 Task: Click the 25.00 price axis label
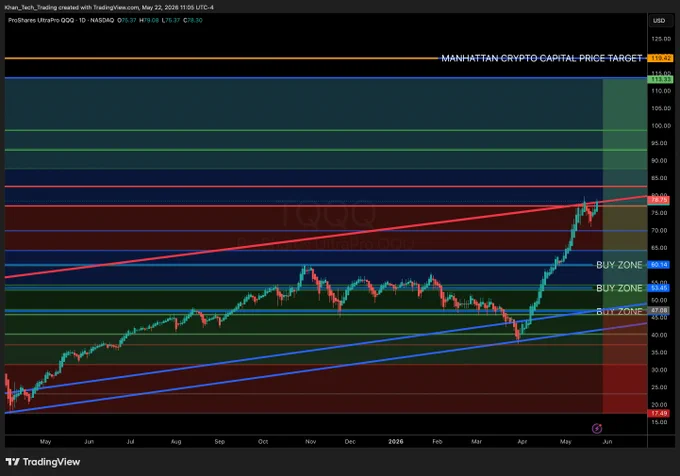tap(661, 387)
